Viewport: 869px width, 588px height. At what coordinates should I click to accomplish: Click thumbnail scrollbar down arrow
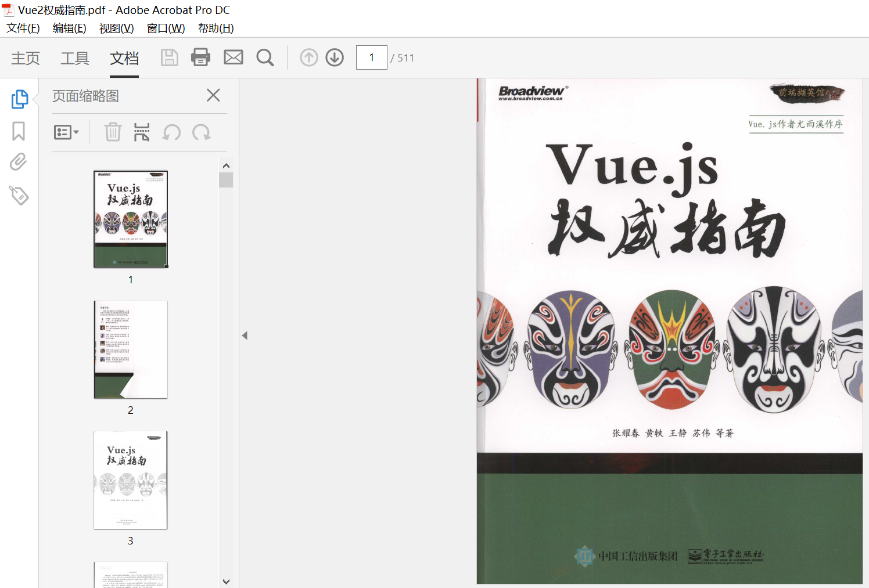point(226,581)
